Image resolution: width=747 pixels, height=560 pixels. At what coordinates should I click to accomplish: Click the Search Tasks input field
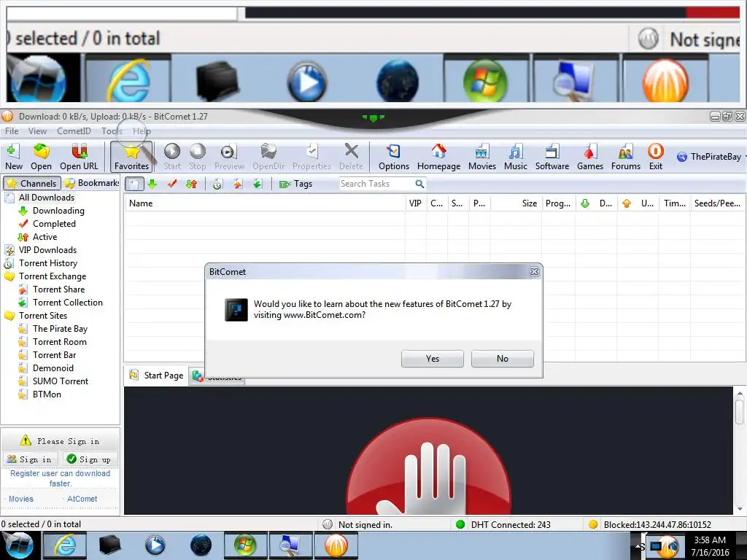pos(376,184)
